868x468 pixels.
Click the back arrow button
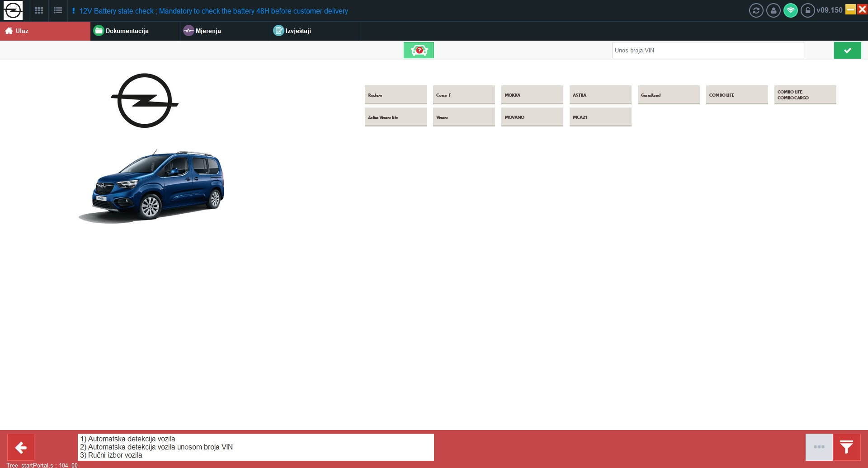[21, 448]
